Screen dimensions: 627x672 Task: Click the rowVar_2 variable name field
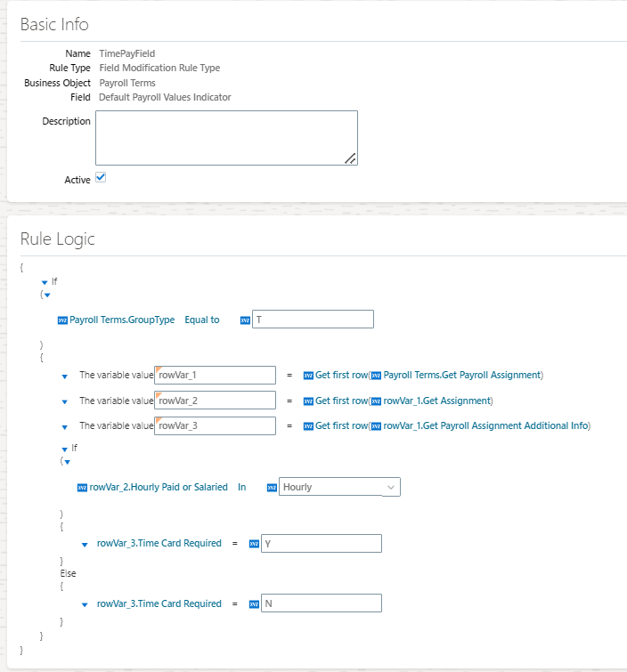click(216, 401)
